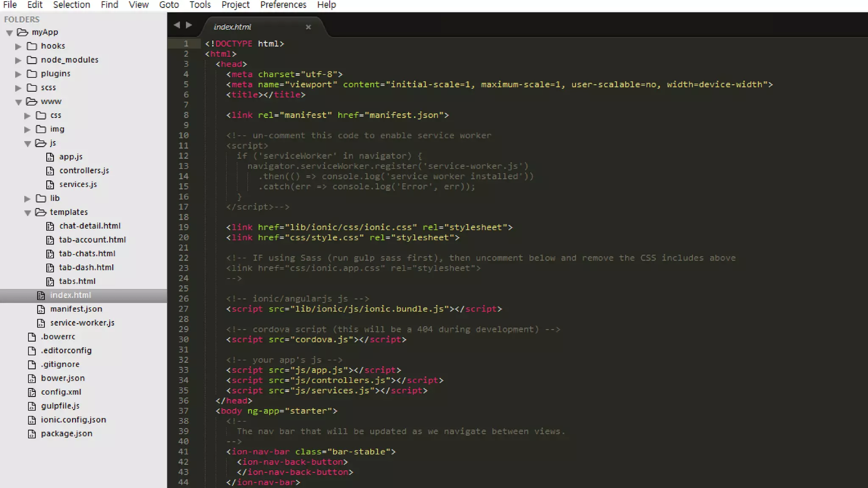The width and height of the screenshot is (868, 488).
Task: Click the gulpfile.js file icon
Action: [x=32, y=406]
